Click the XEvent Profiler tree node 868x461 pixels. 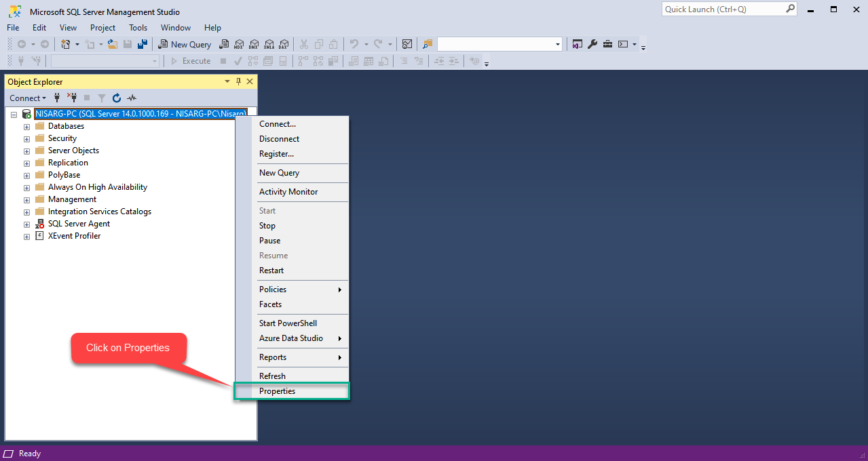74,236
